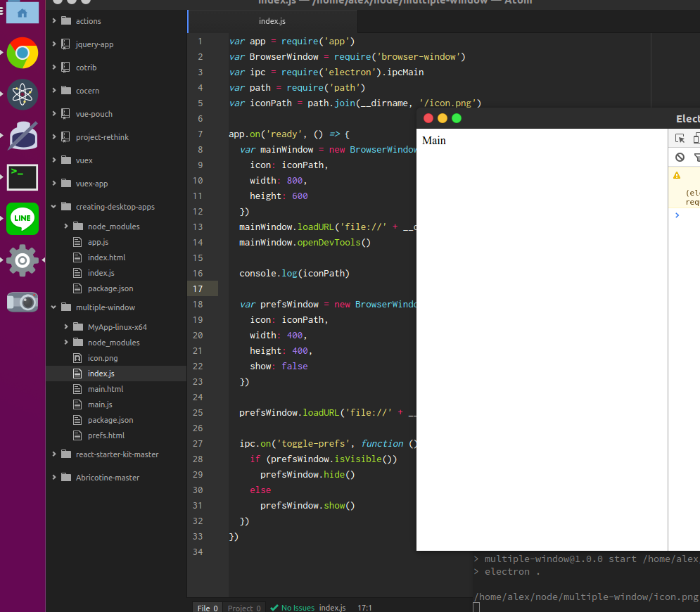Expand the jquery-app project
The image size is (700, 612).
[54, 44]
